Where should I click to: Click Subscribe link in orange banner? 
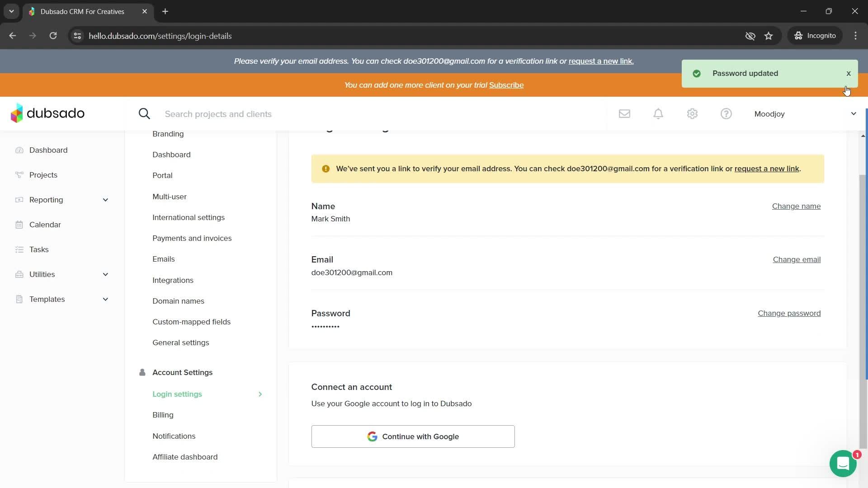coord(506,85)
